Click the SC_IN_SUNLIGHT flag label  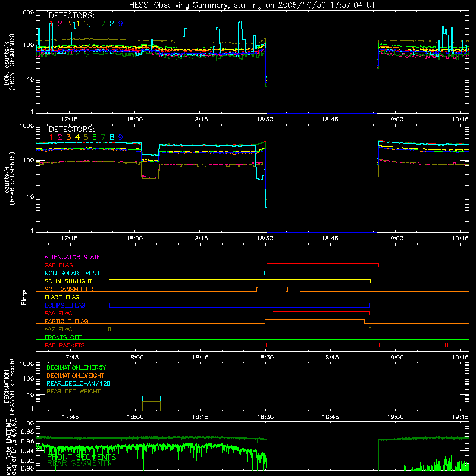click(x=68, y=281)
